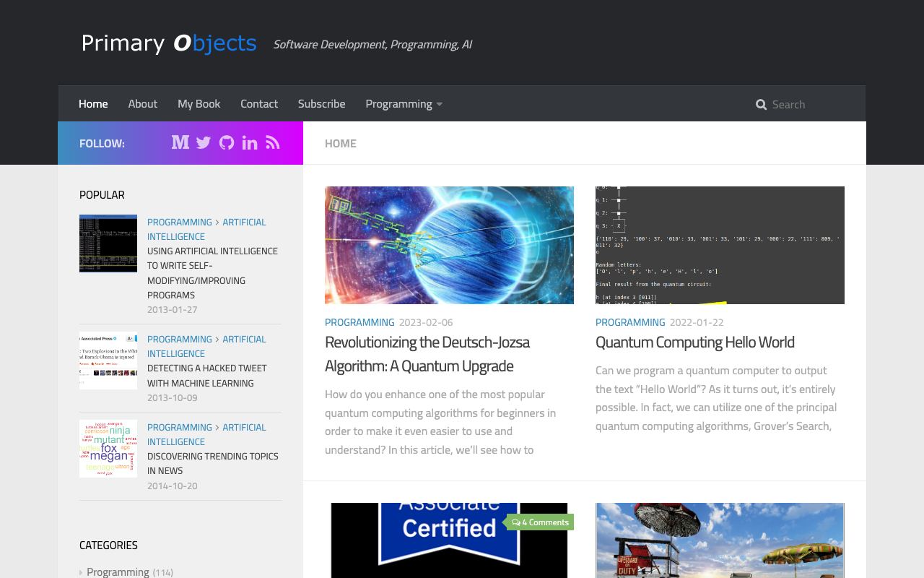Open the RSS feed icon
Viewport: 924px width, 578px height.
click(273, 143)
